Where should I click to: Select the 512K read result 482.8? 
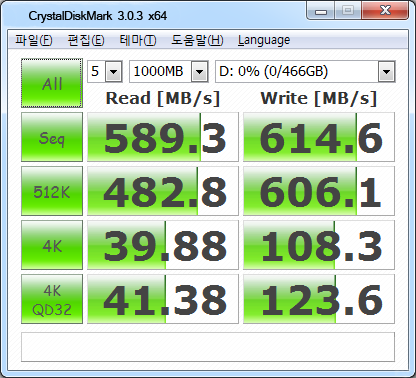[x=163, y=191]
